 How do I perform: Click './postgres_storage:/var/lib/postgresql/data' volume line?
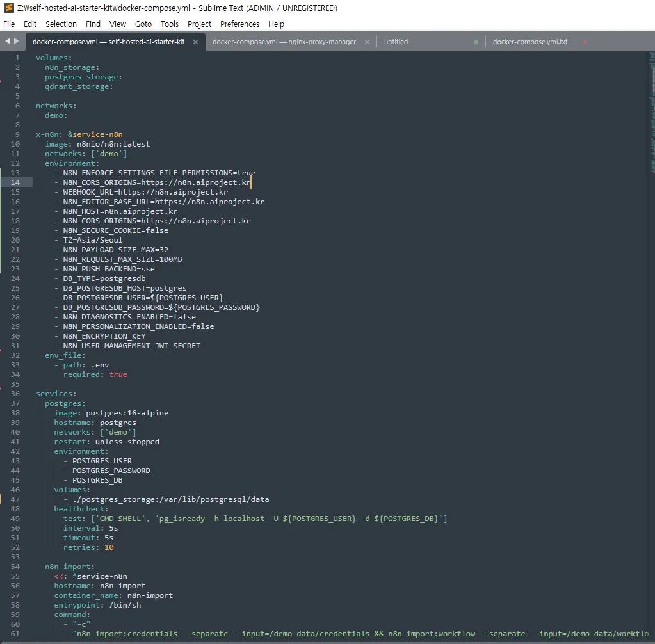(170, 499)
